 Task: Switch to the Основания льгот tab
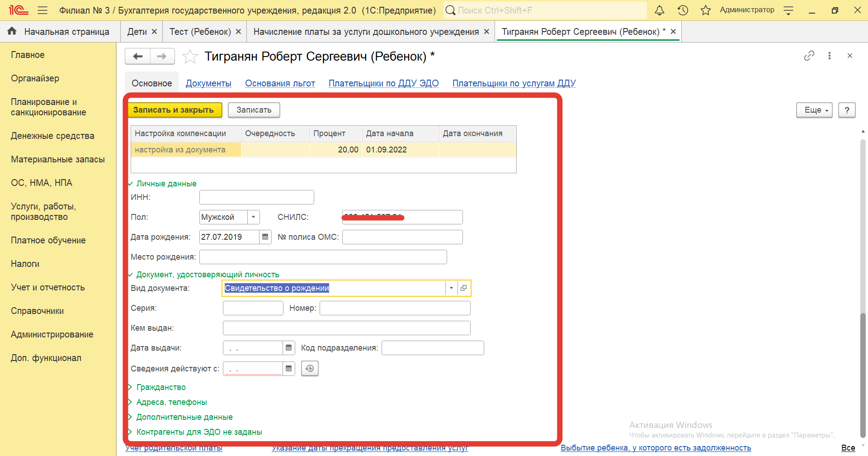point(280,83)
